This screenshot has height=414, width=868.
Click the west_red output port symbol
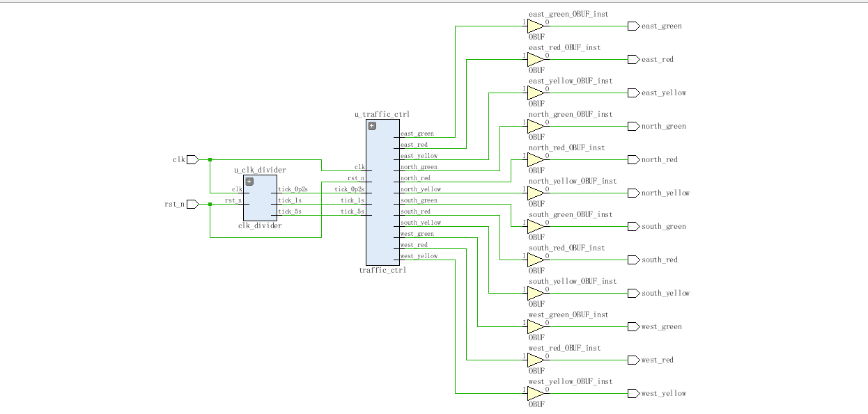click(x=633, y=360)
